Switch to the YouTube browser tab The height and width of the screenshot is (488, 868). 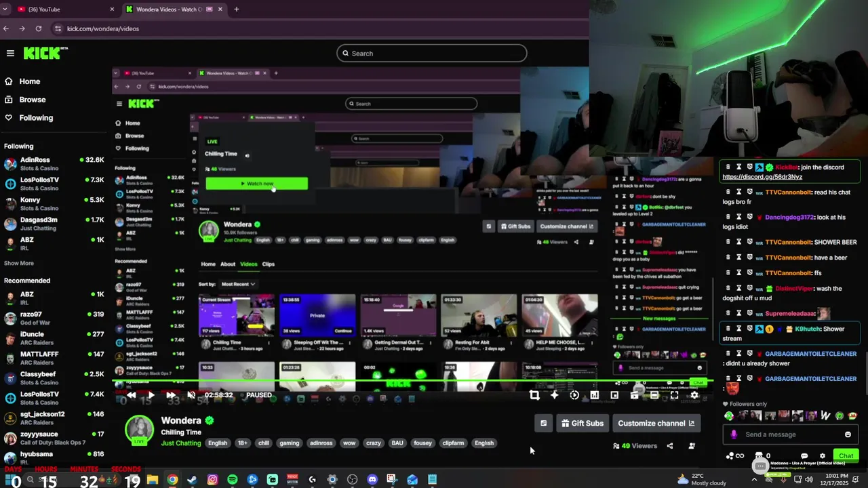click(x=65, y=9)
